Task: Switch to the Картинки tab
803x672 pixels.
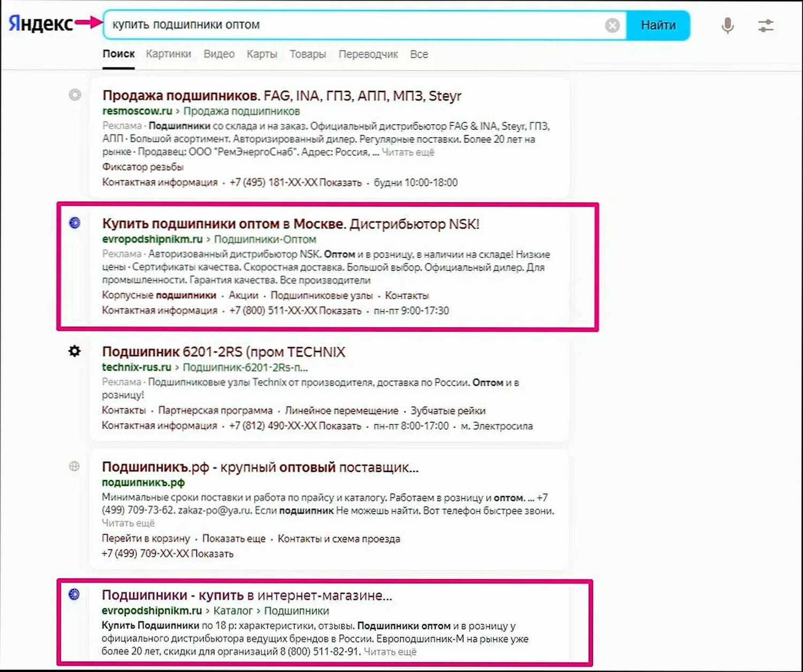Action: (169, 54)
